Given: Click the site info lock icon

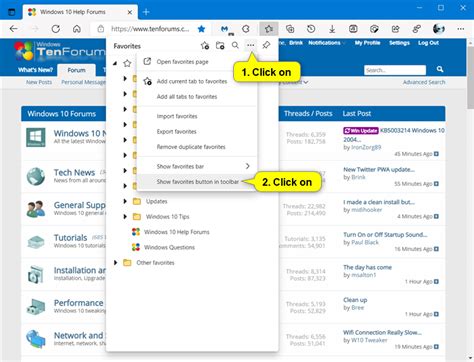Looking at the screenshot, I should 101,29.
